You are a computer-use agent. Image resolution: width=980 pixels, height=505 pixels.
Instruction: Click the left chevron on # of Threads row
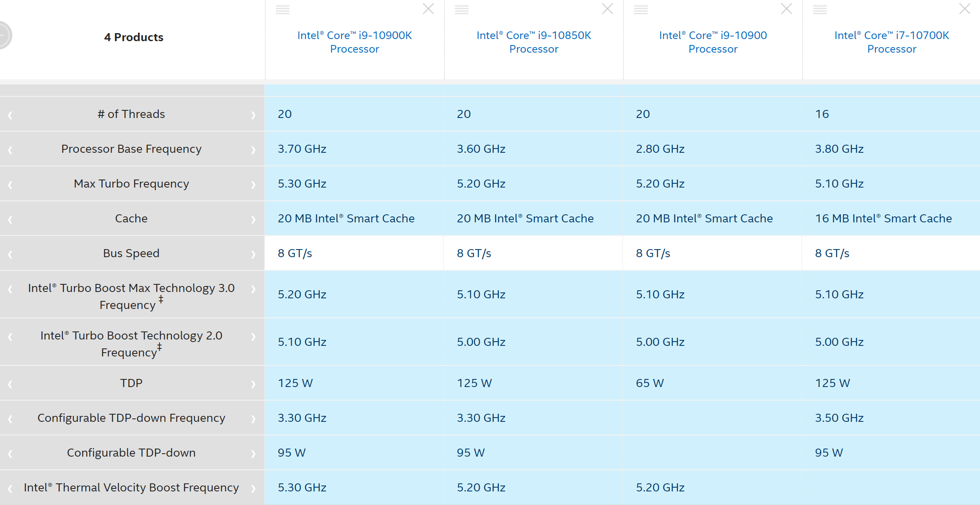(10, 115)
